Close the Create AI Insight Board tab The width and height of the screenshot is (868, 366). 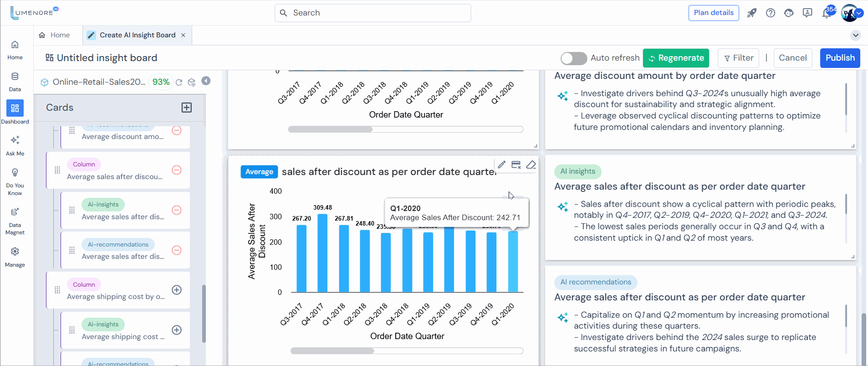(x=183, y=35)
